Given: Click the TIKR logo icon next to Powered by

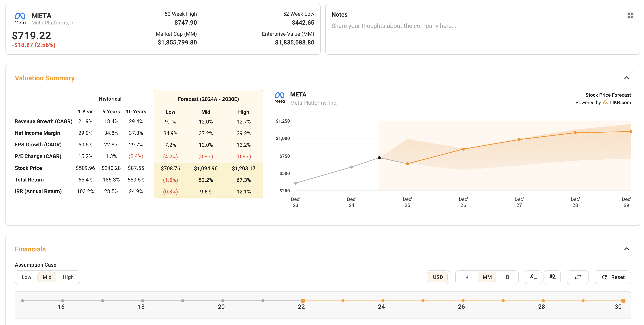Looking at the screenshot, I should pos(605,102).
